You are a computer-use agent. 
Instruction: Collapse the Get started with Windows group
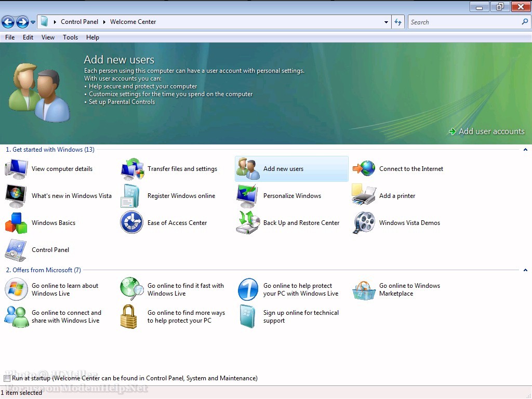pyautogui.click(x=525, y=150)
